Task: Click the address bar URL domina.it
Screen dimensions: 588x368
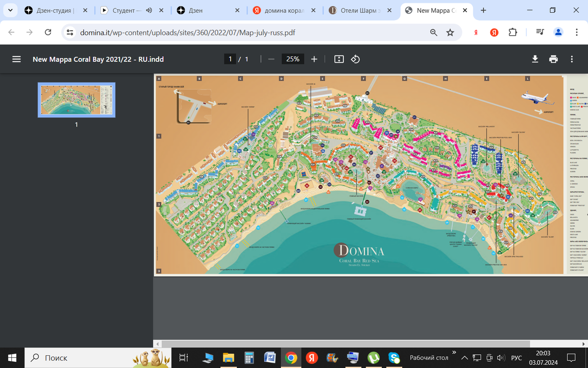Action: (188, 32)
